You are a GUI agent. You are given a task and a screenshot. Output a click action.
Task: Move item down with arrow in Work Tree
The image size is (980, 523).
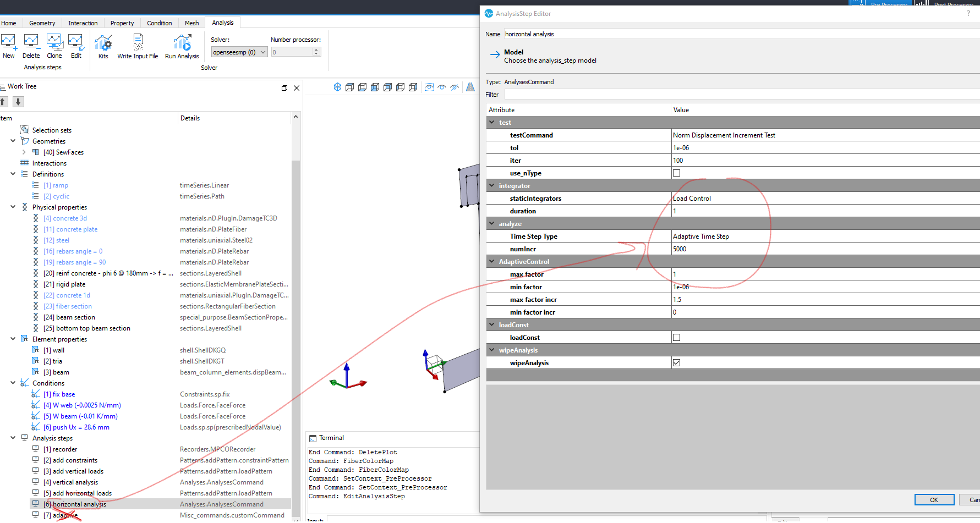pos(18,102)
